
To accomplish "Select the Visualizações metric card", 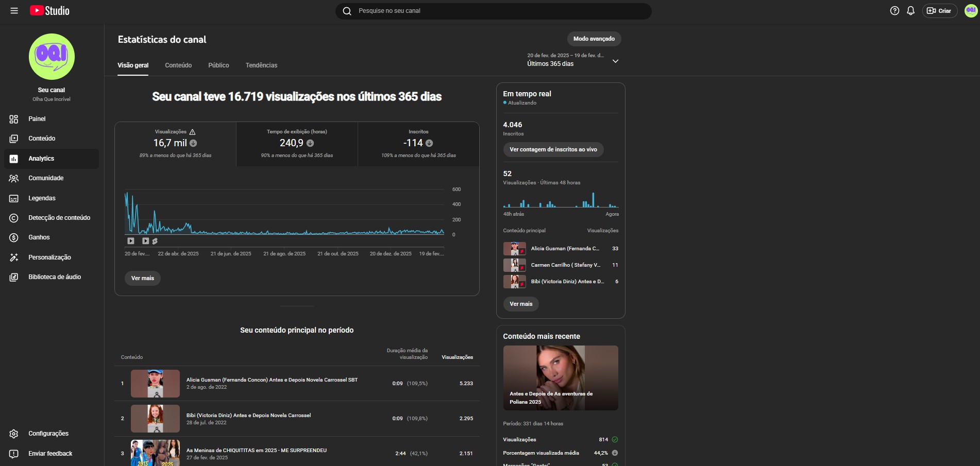I will click(x=175, y=144).
